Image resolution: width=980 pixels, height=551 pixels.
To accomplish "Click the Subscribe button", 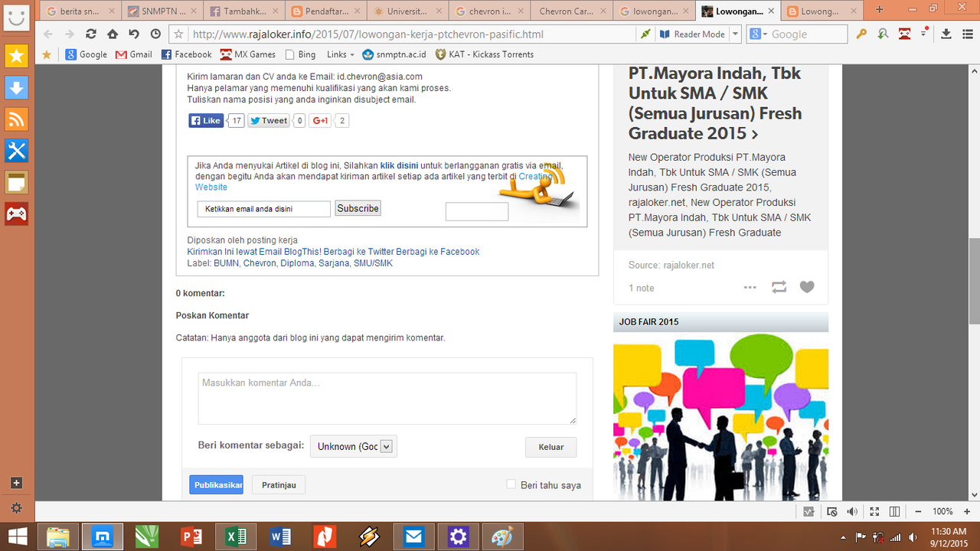I will pos(358,208).
